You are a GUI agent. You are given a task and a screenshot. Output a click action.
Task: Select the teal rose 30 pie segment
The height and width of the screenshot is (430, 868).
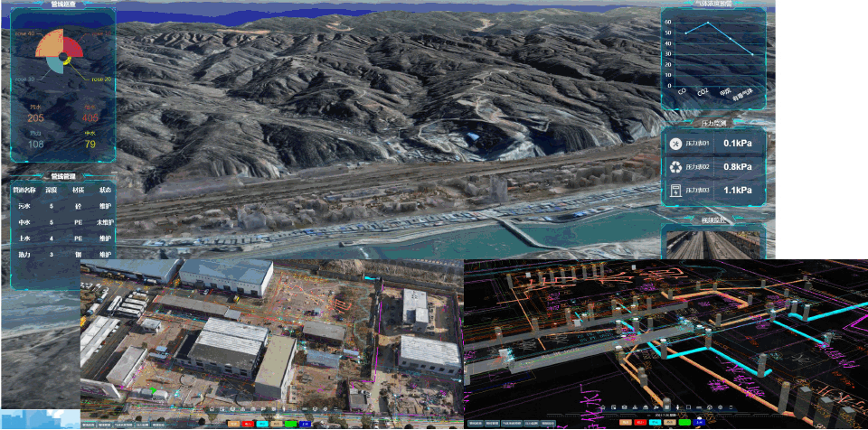point(53,64)
